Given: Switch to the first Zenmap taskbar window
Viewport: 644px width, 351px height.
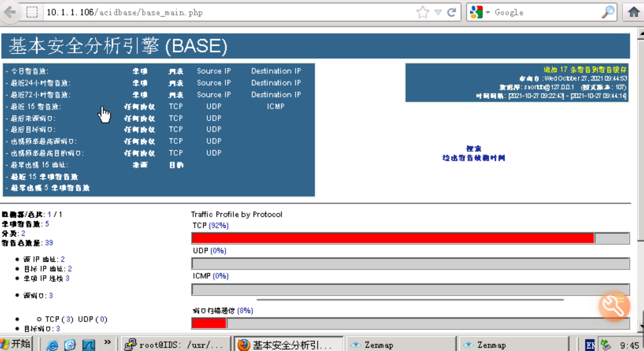Looking at the screenshot, I should (400, 345).
